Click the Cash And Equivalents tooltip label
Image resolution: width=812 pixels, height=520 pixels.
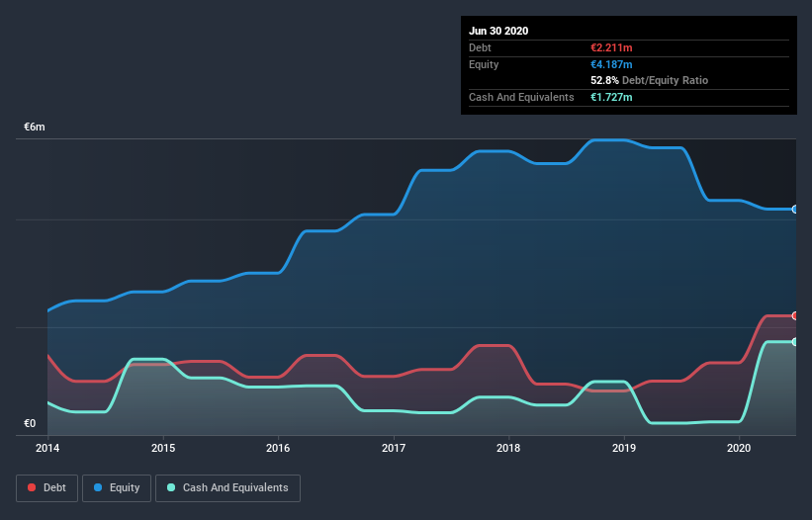[x=521, y=97]
